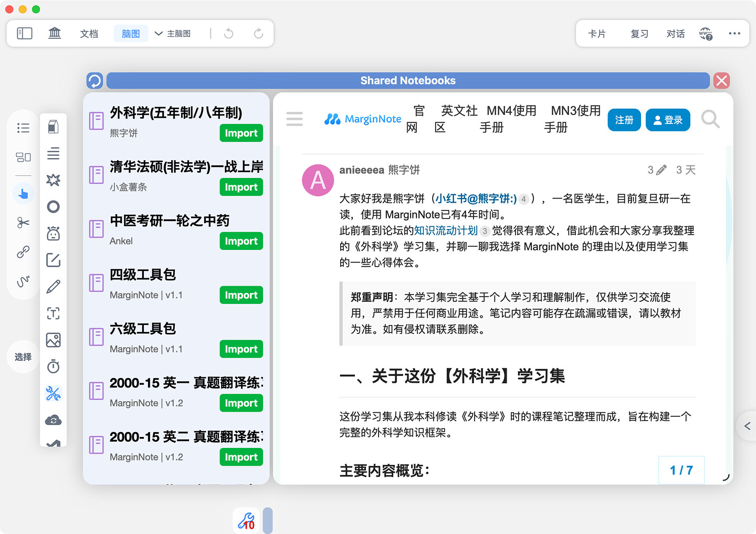Open the 小红书@熊字饼 link

click(x=476, y=198)
